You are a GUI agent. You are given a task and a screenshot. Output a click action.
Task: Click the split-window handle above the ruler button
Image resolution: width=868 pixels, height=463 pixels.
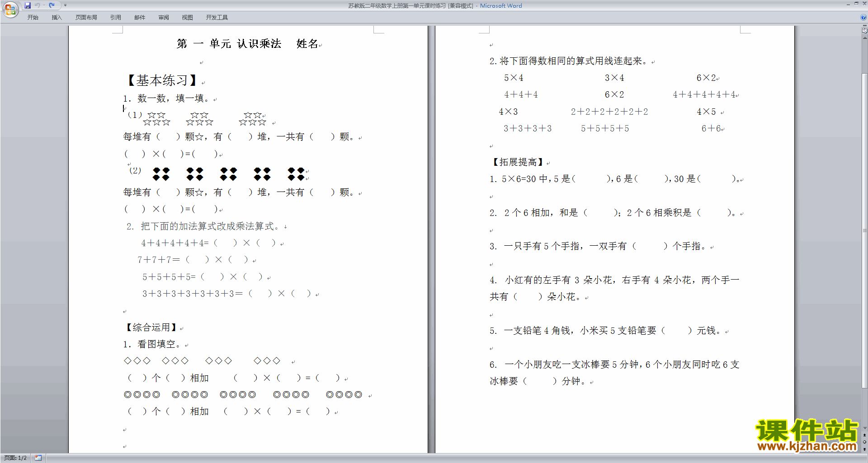pos(864,26)
